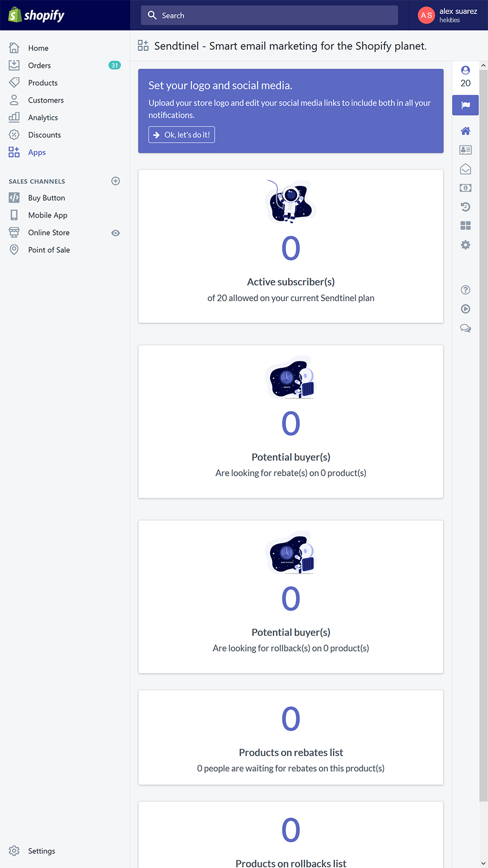Click 'Products on rebates list' heading
The image size is (488, 868).
coord(291,752)
